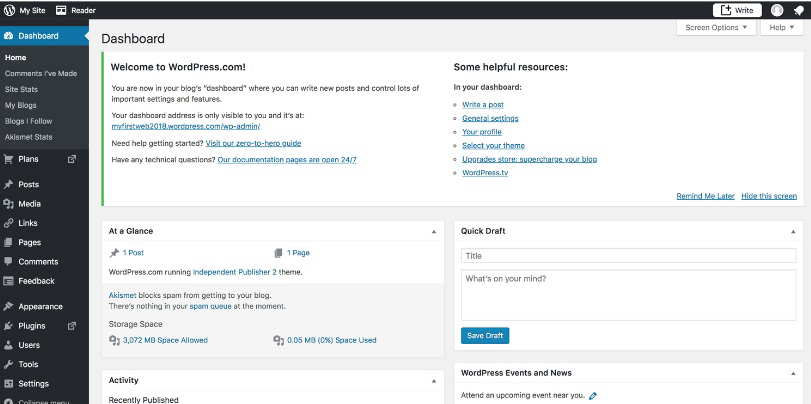Screen dimensions: 811x404
Task: Click the Write button in top bar
Action: pos(737,10)
